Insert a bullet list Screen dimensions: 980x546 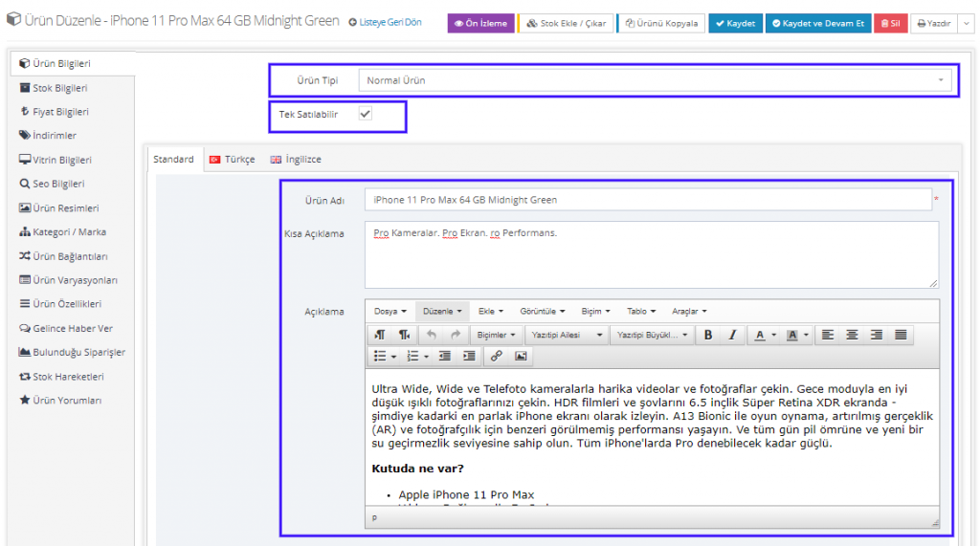(379, 356)
